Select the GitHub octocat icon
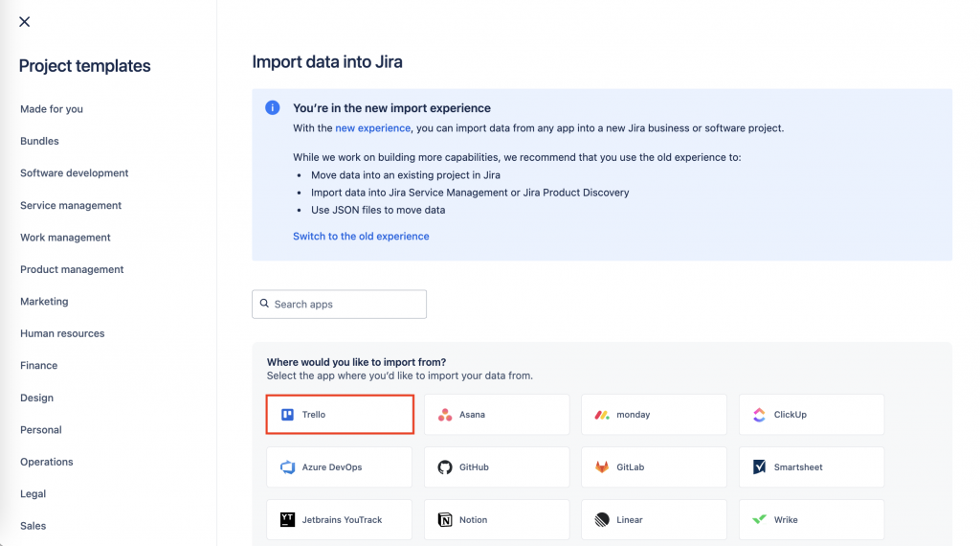Screen dimensions: 980x546 [445, 467]
